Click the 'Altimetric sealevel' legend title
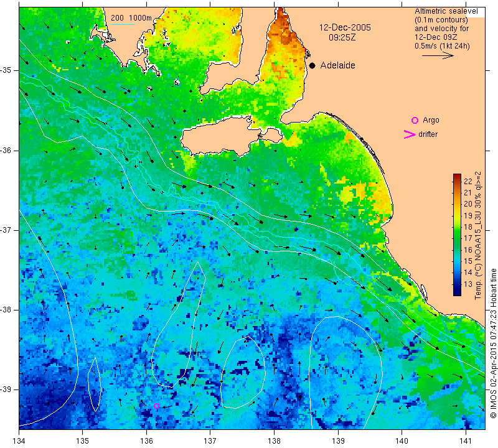Screen dimensions: 498x448 pyautogui.click(x=446, y=11)
